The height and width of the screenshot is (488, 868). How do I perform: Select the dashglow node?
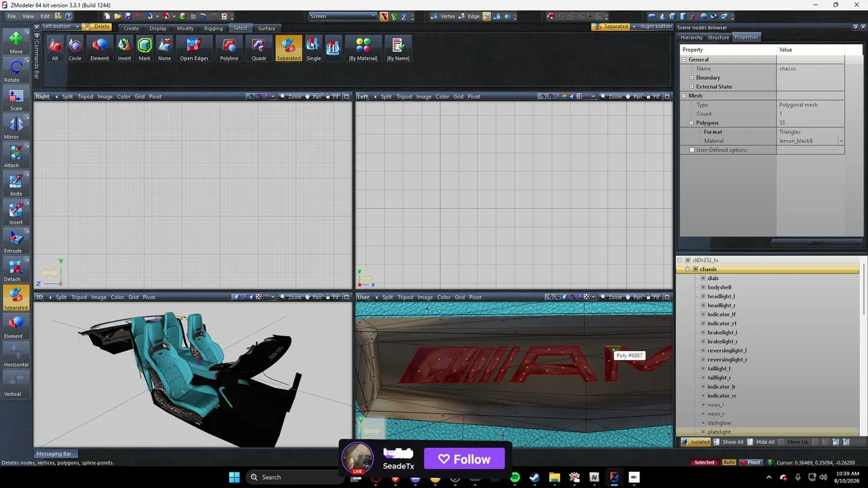point(719,423)
